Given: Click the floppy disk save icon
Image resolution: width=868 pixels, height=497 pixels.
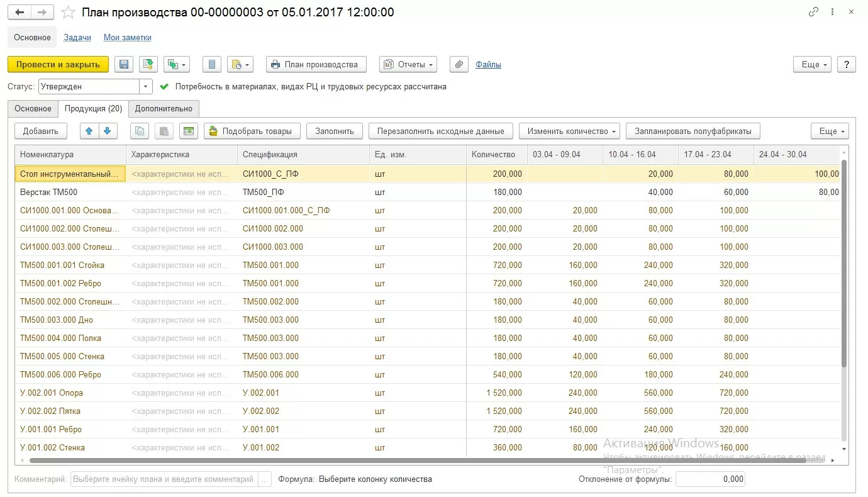Looking at the screenshot, I should (124, 64).
